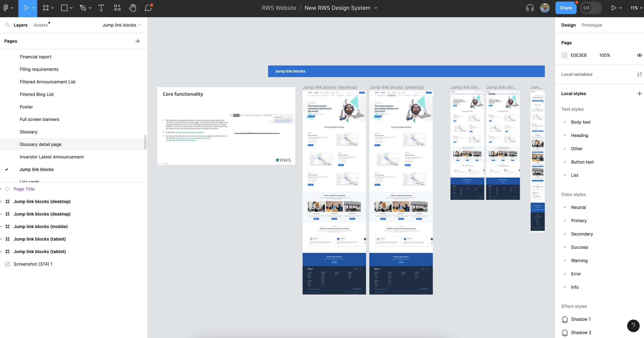
Task: Expand Primary color styles group
Action: [x=565, y=221]
